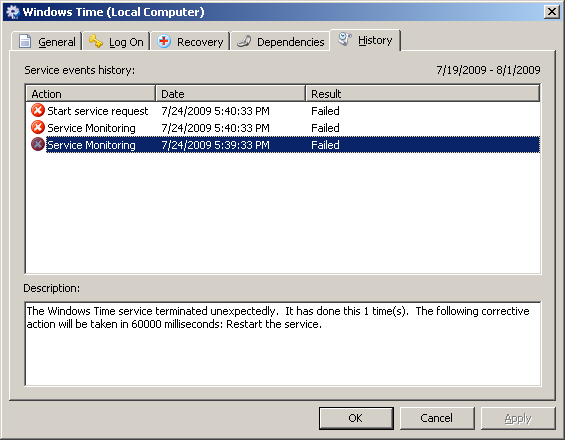
Task: Click the gear icon in the title bar
Action: [13, 12]
